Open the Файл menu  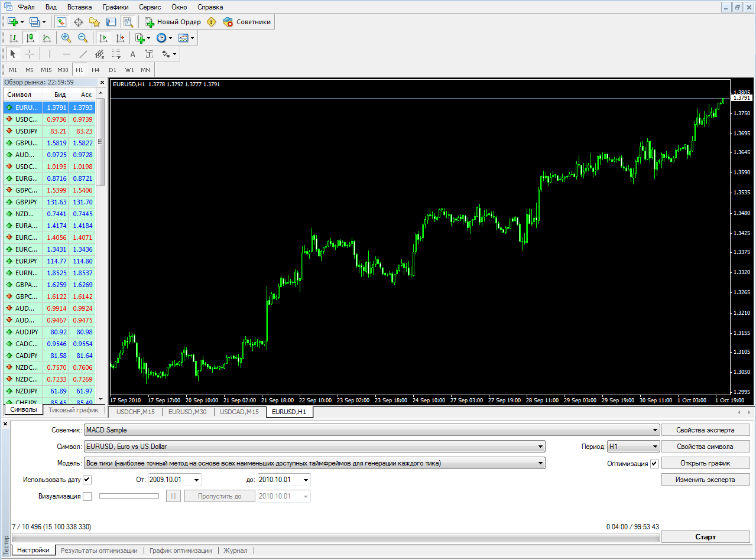[26, 7]
